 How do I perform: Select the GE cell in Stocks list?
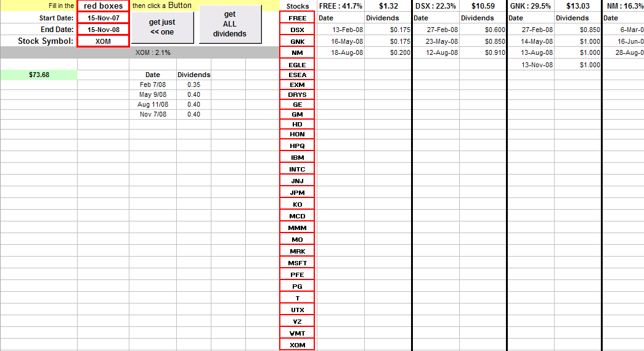[x=298, y=104]
